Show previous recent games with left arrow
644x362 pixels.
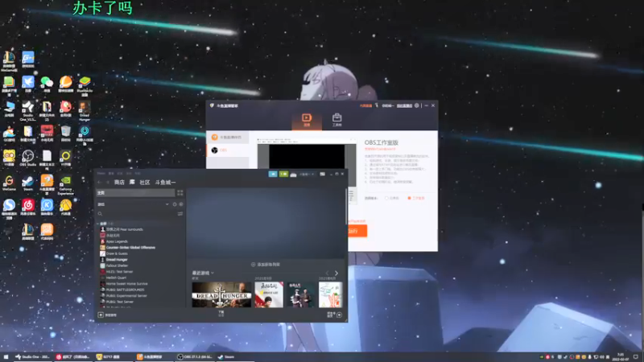328,273
